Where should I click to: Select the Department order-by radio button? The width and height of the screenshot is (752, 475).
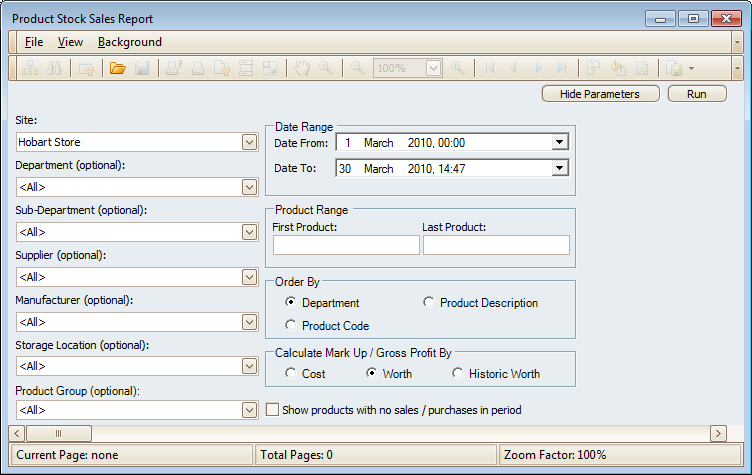[x=290, y=302]
